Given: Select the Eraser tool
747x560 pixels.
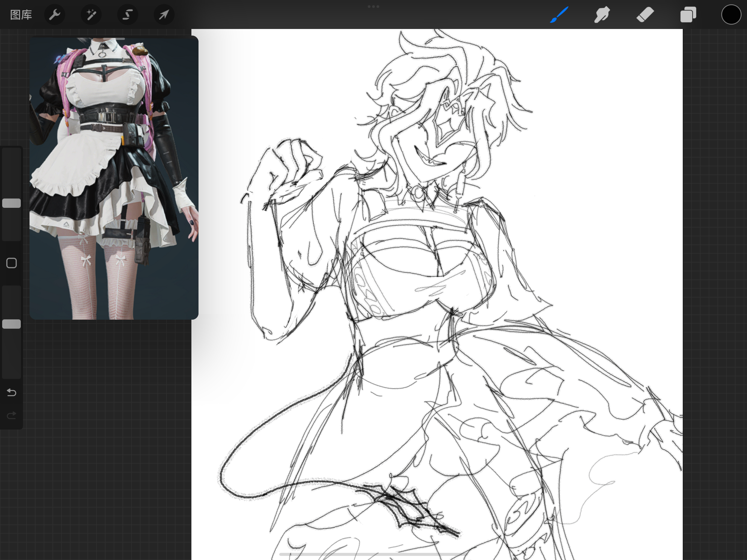Looking at the screenshot, I should coord(645,14).
